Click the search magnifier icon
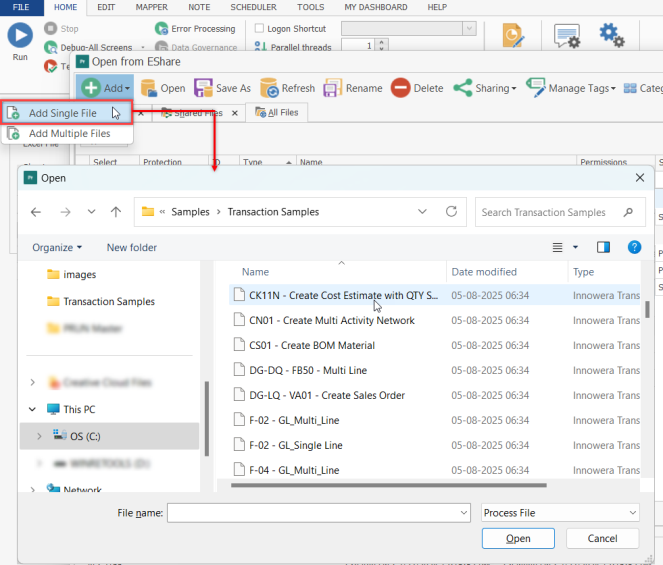Image resolution: width=663 pixels, height=565 pixels. pos(628,212)
